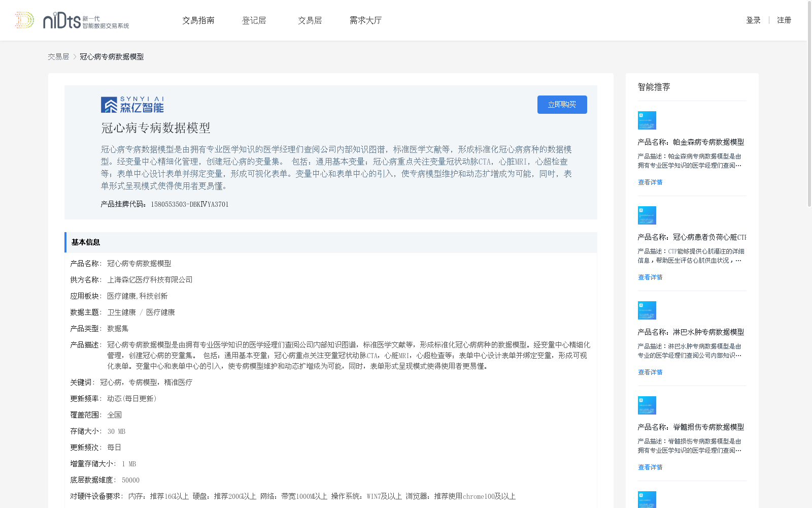812x508 pixels.
Task: View details of 脊髓损伤专病数据模型
Action: [x=650, y=467]
